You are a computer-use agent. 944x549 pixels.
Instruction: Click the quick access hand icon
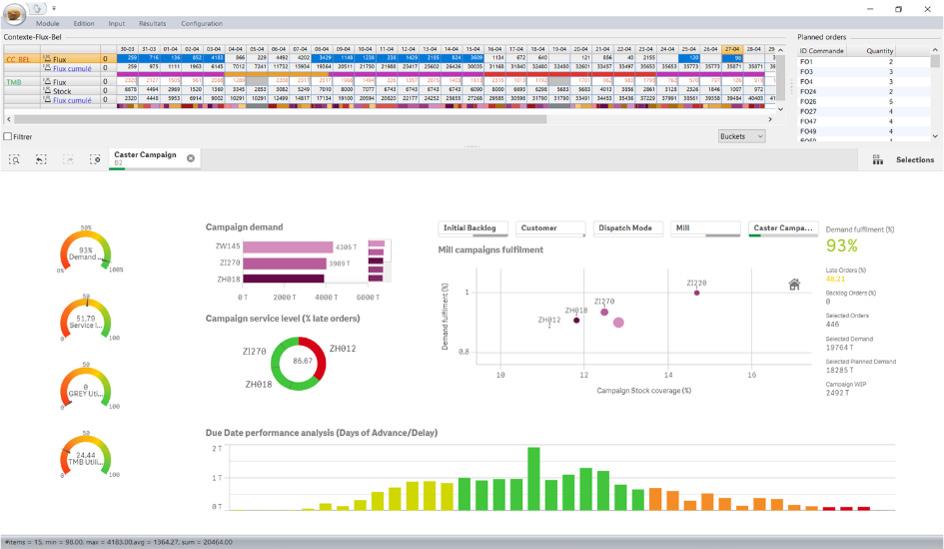pos(39,8)
